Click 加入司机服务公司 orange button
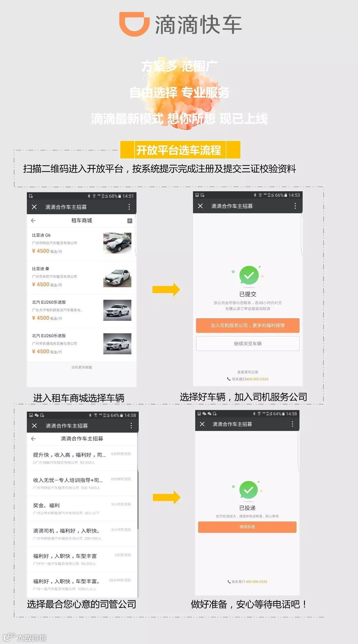 (x=248, y=325)
